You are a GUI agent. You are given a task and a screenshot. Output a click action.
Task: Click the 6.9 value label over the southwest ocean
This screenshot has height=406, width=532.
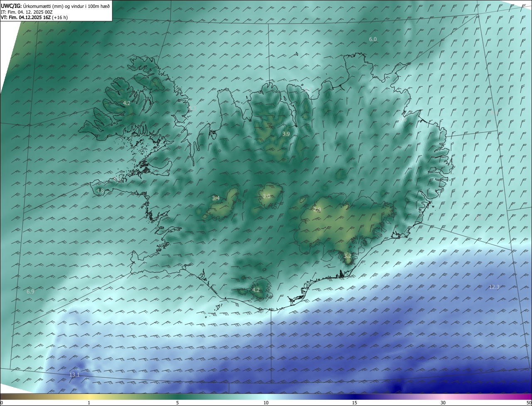30,292
